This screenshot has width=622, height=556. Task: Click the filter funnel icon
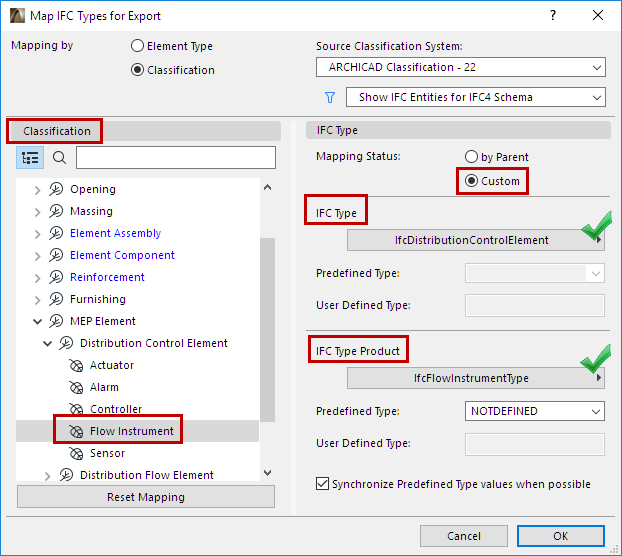(330, 98)
